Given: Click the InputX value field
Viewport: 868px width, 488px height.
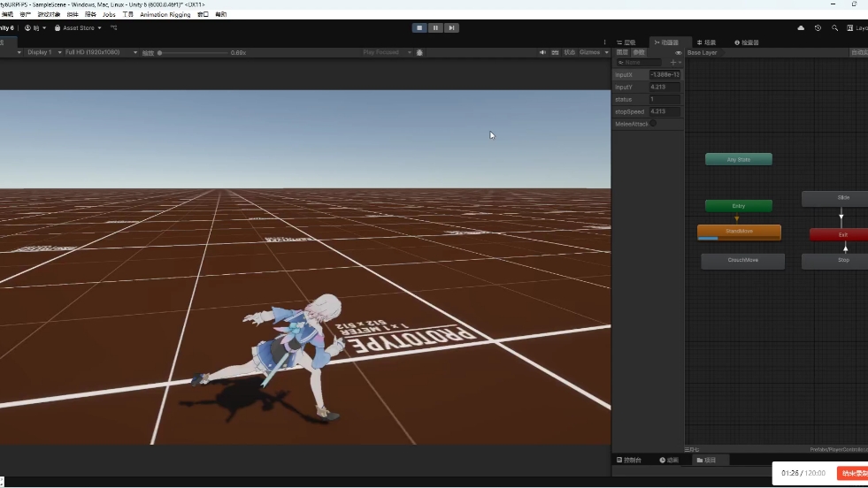Looking at the screenshot, I should (664, 74).
